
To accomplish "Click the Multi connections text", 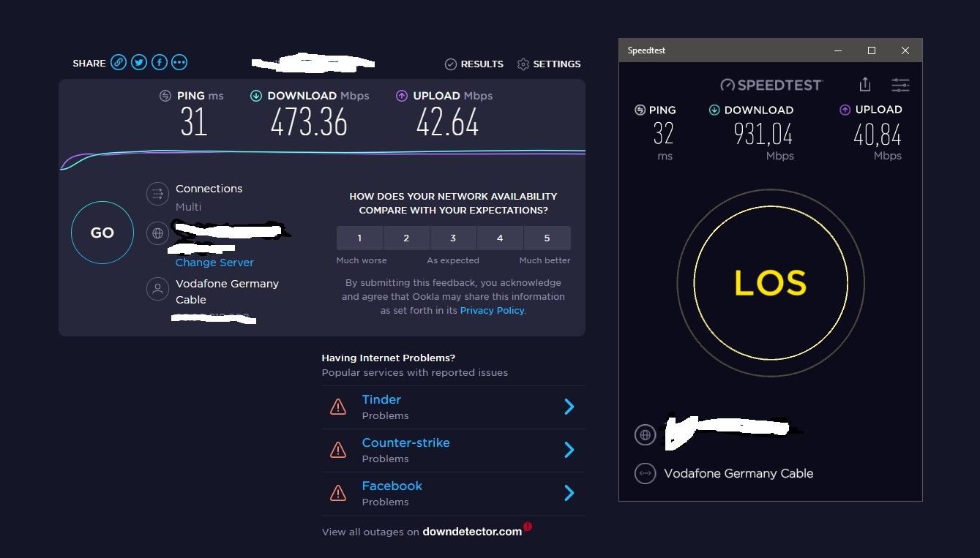I will [x=188, y=207].
